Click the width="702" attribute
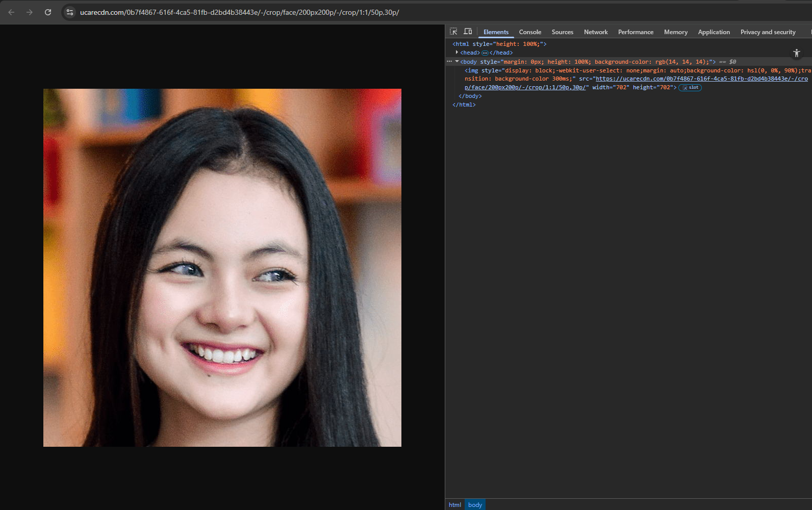The height and width of the screenshot is (510, 812). [x=611, y=88]
